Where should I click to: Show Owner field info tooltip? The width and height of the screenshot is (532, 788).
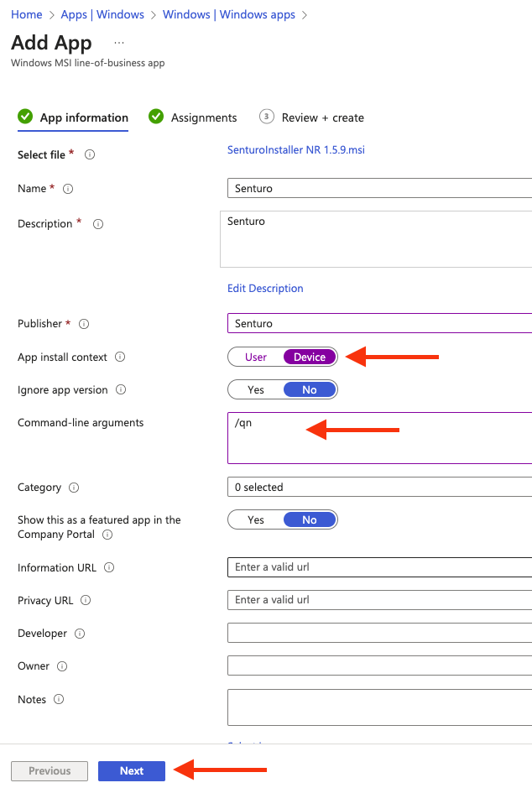[62, 666]
